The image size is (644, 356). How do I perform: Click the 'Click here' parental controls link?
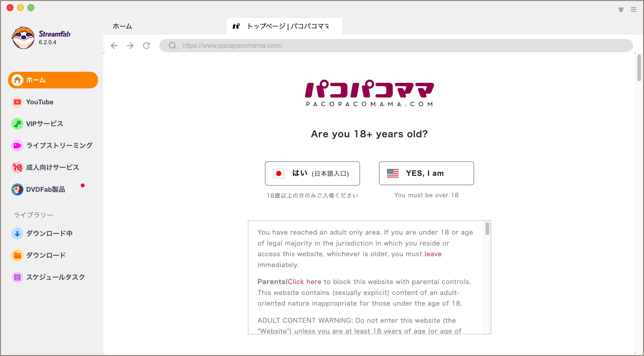[x=304, y=282]
